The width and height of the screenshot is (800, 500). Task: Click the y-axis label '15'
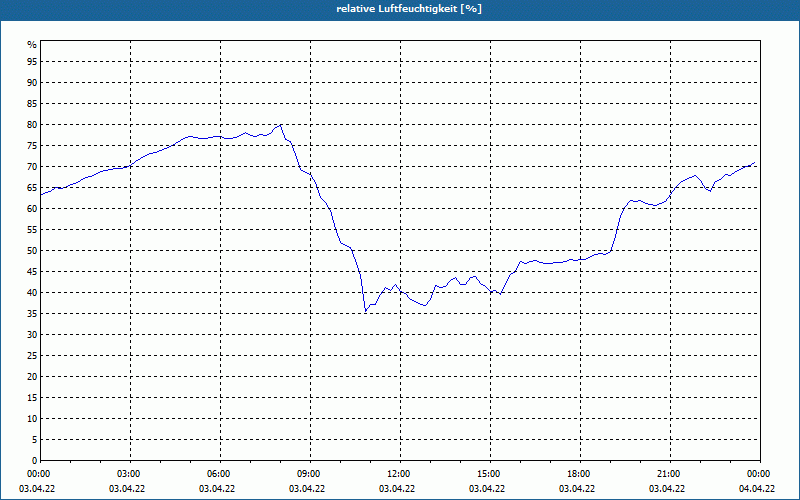32,397
